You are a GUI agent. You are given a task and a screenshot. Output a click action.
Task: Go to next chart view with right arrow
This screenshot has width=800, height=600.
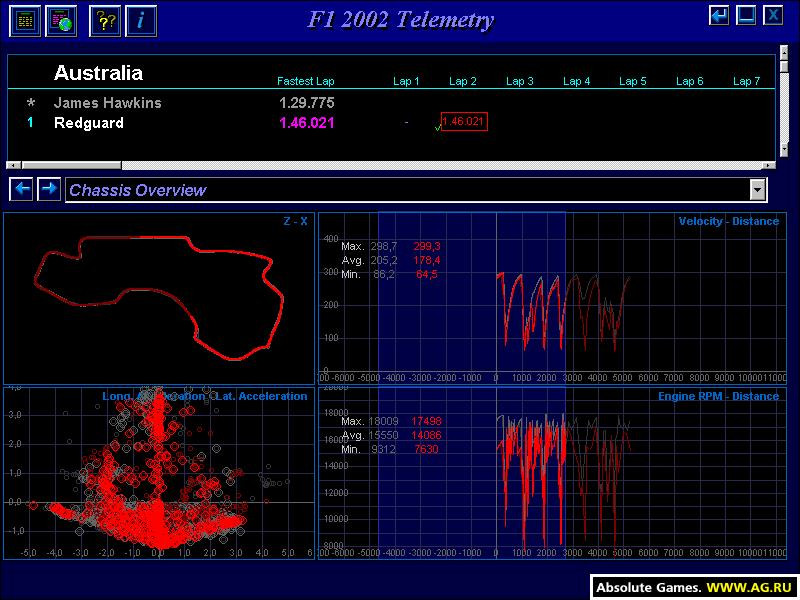tap(49, 189)
